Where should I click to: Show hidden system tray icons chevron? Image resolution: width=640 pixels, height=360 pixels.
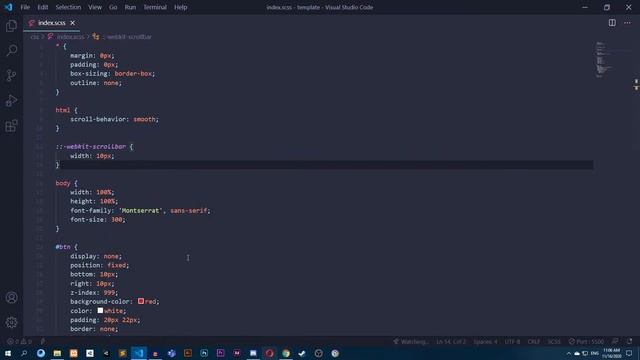569,353
